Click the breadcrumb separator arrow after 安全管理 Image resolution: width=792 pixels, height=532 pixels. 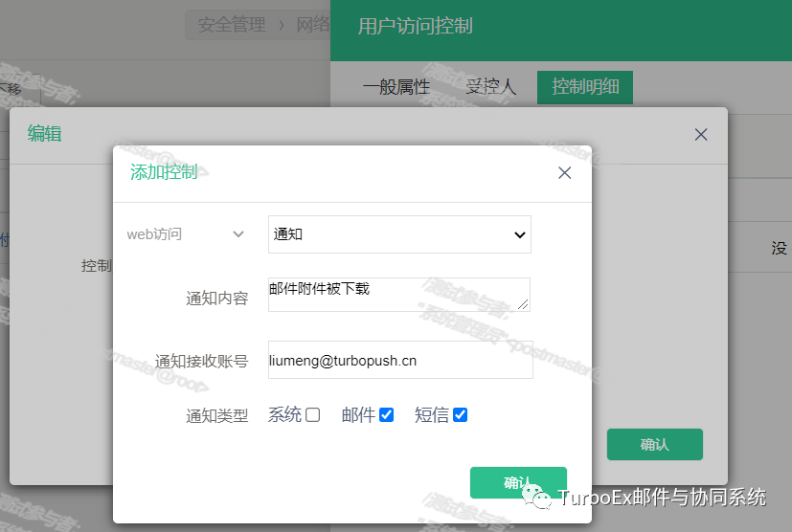pos(282,25)
